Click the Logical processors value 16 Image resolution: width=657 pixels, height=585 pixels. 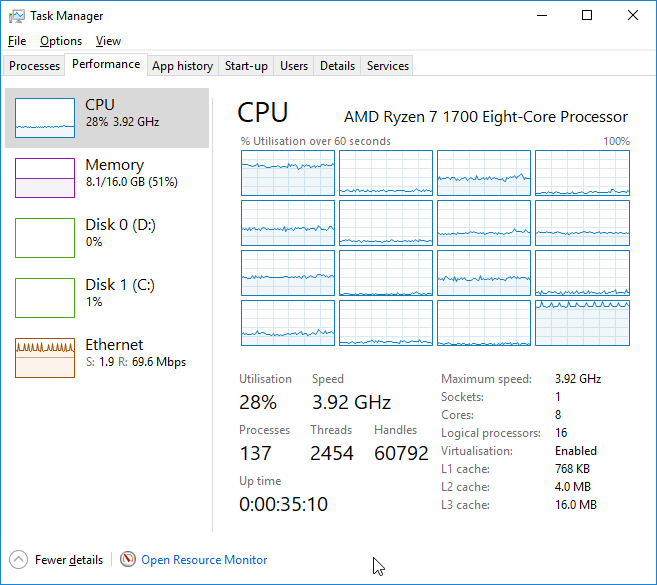point(561,433)
